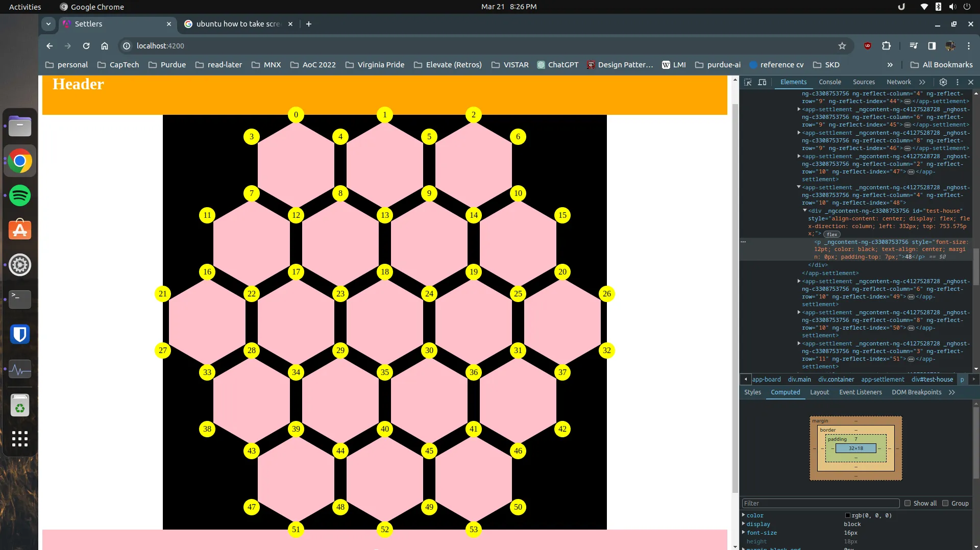The image size is (980, 550).
Task: Open the home page button
Action: pos(105,46)
